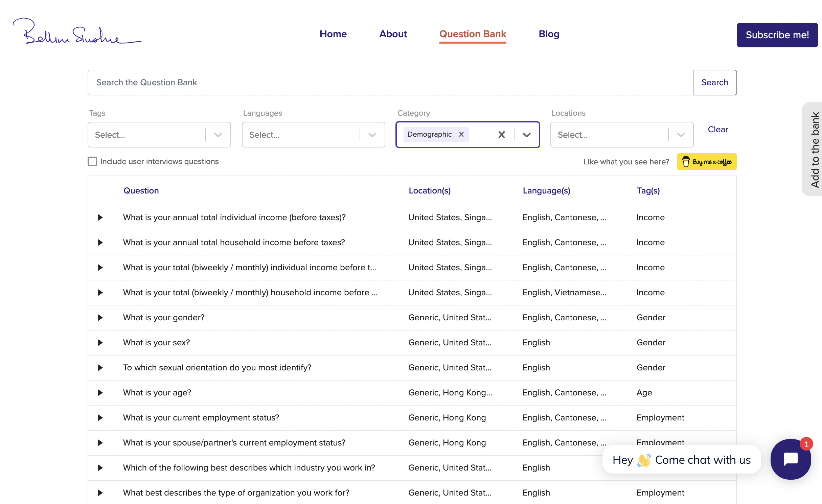The width and height of the screenshot is (822, 504).
Task: Click the Language(s) column header
Action: 546,190
